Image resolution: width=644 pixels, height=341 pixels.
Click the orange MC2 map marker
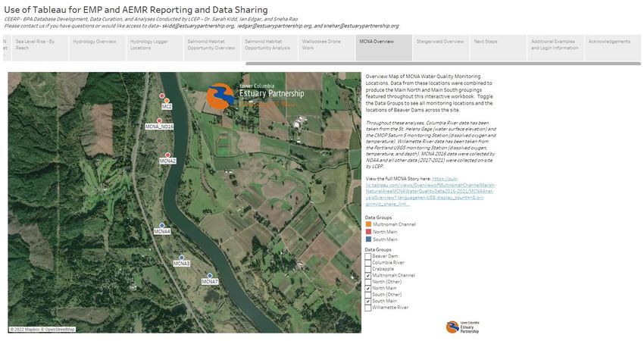(x=167, y=101)
